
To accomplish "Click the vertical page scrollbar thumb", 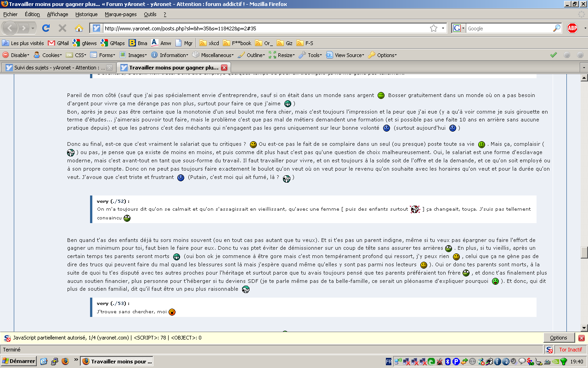I will pyautogui.click(x=584, y=253).
